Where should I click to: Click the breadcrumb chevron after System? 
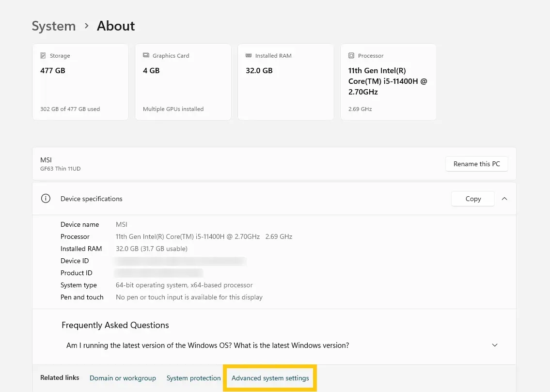(86, 26)
